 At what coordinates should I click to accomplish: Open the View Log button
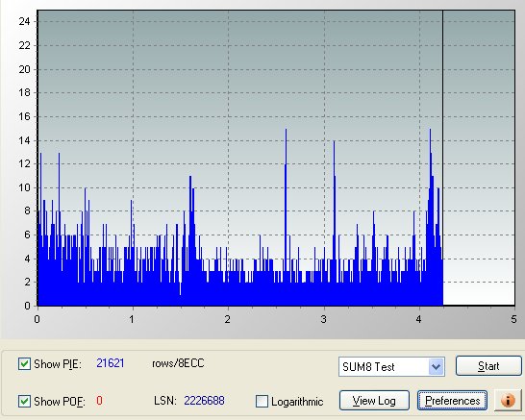tap(374, 400)
